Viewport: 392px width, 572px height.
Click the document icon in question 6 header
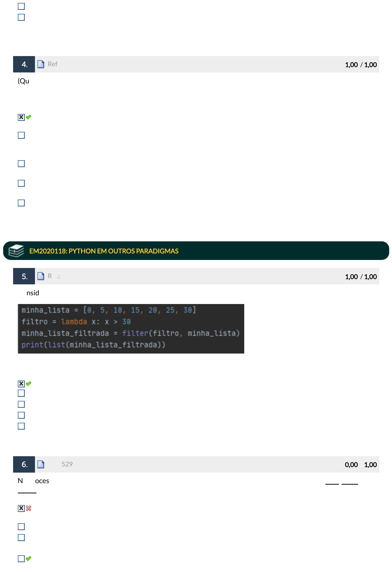point(41,464)
